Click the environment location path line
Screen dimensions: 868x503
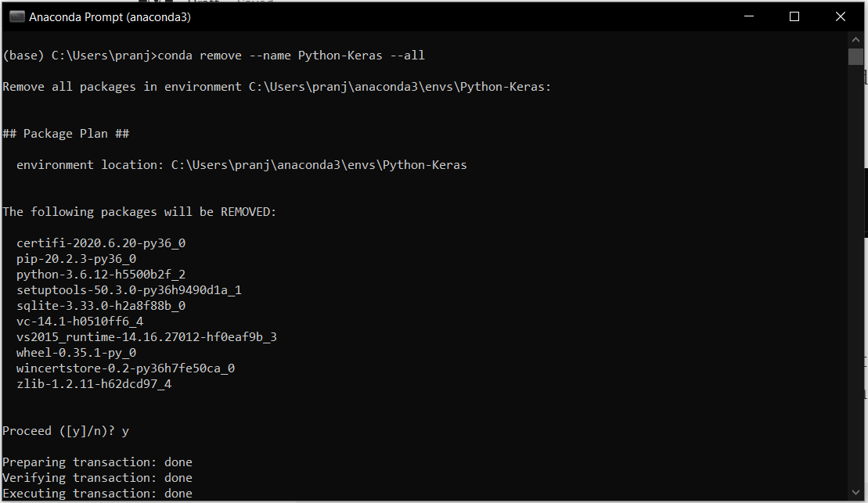[241, 165]
